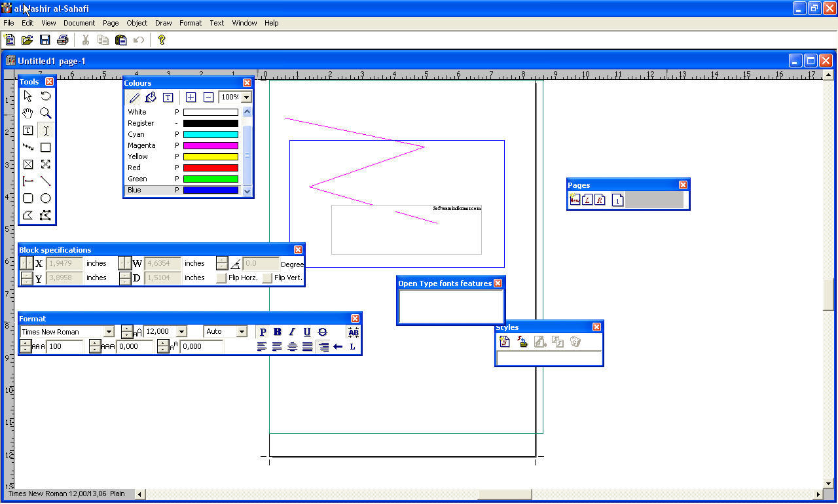Click the plus add colour icon
The height and width of the screenshot is (504, 838).
pos(191,97)
